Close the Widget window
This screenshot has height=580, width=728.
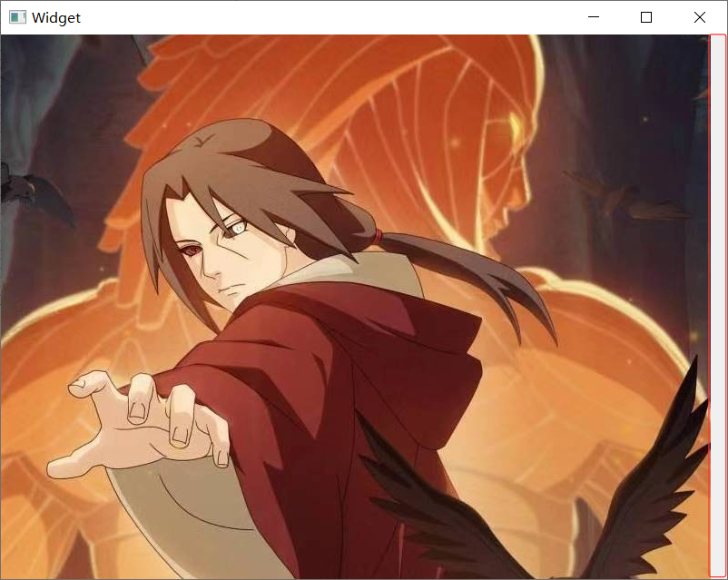700,17
